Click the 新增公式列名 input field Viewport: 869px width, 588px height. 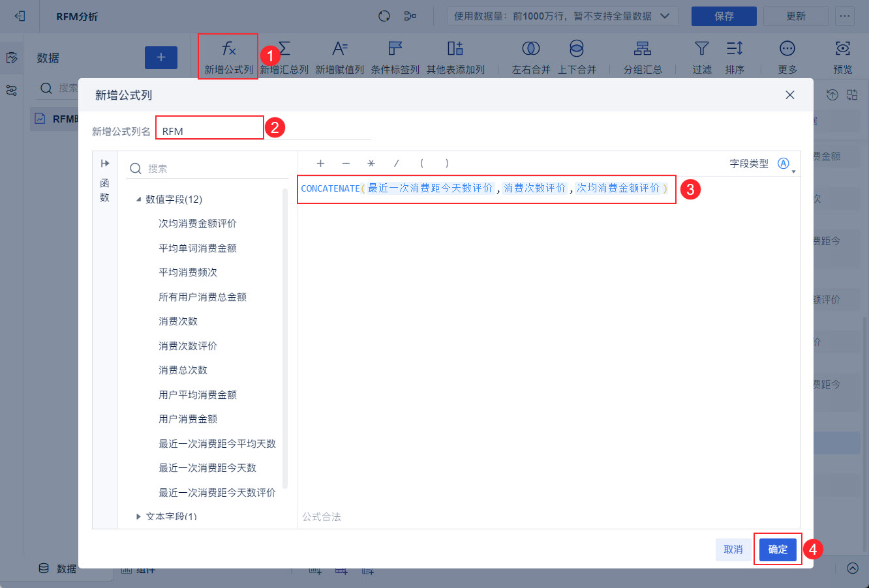(x=264, y=130)
